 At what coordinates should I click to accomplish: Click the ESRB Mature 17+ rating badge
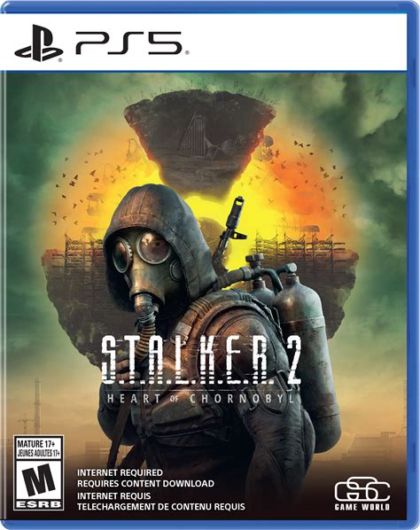(x=38, y=473)
